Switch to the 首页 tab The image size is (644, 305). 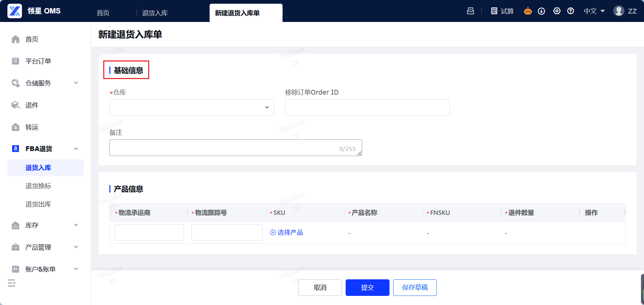point(103,13)
